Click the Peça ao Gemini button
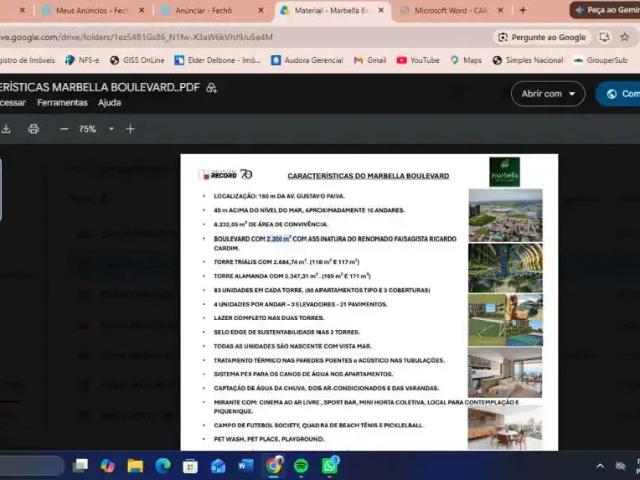 tap(606, 10)
